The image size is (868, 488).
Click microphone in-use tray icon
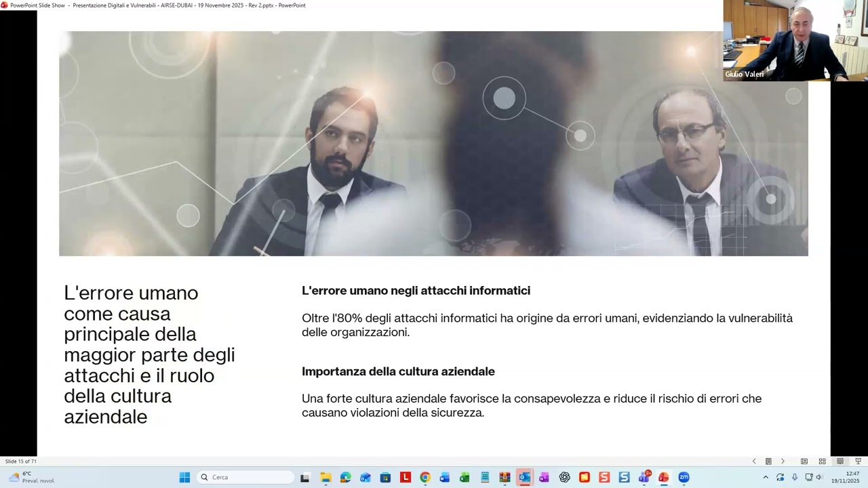[x=795, y=477]
